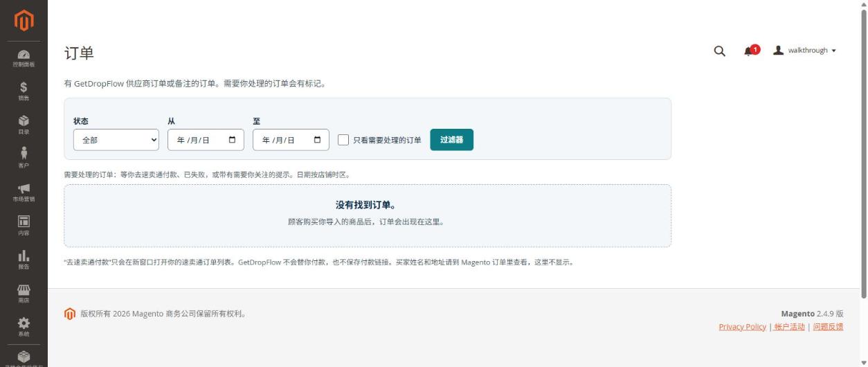Click the 过滤器 filter button
The width and height of the screenshot is (868, 367).
452,140
